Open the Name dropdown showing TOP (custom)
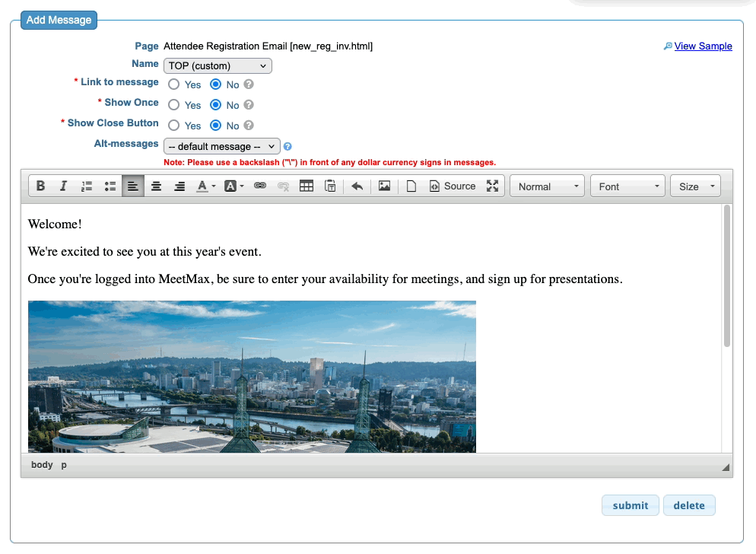This screenshot has width=756, height=554. coord(218,66)
